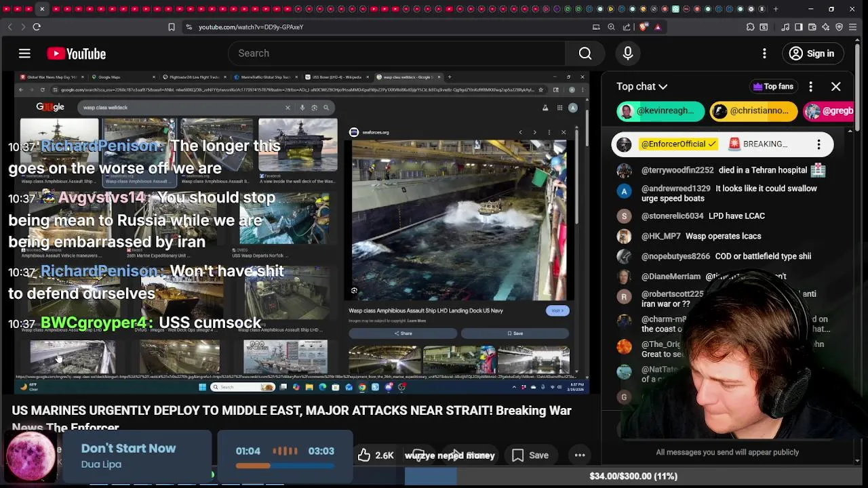Go to the YouTube home logo
This screenshot has width=868, height=488.
click(x=77, y=54)
